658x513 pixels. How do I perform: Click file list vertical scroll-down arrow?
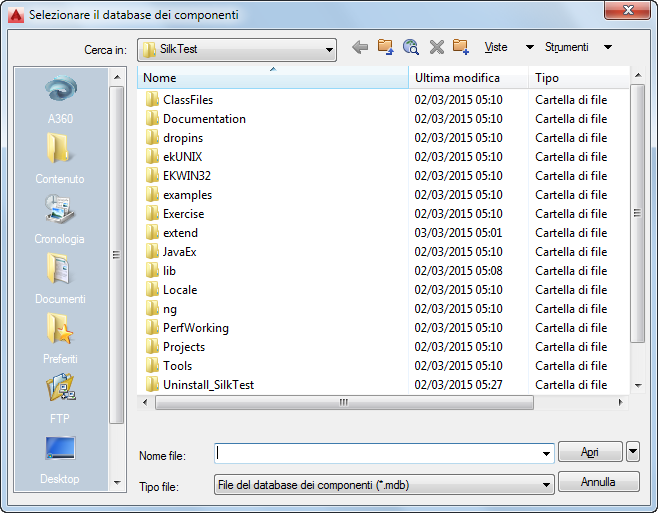[638, 385]
